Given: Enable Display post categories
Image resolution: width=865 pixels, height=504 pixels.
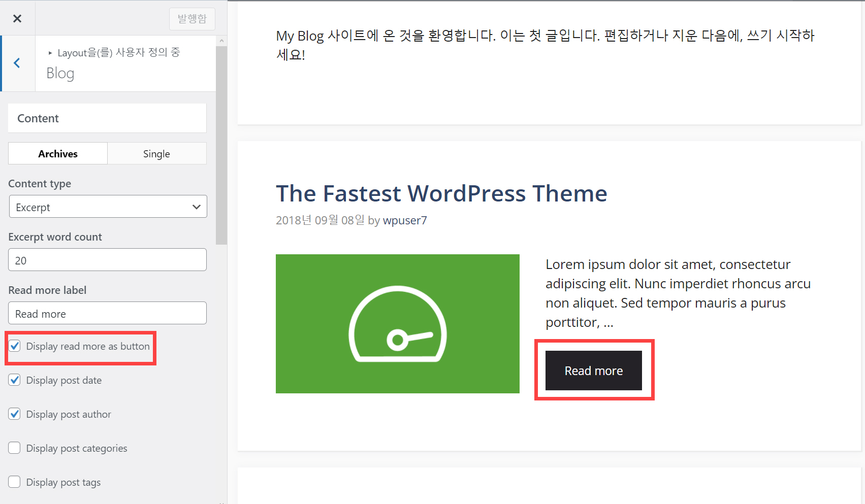Looking at the screenshot, I should coord(15,448).
